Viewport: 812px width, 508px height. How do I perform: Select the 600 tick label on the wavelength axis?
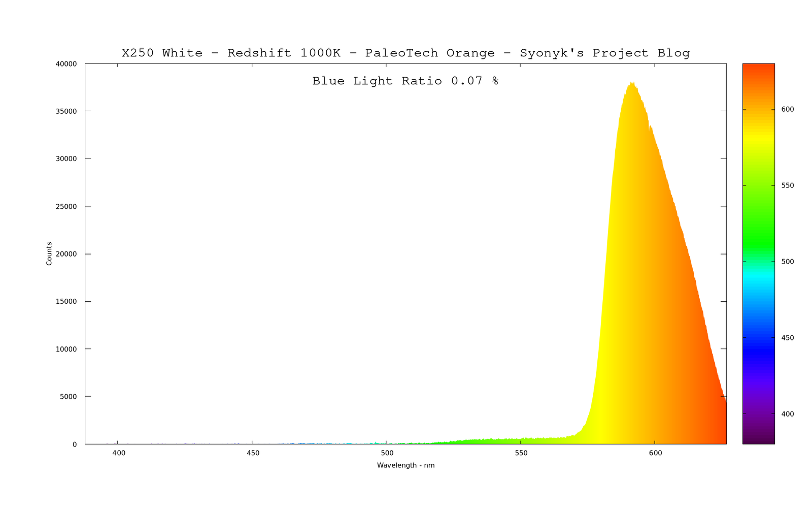coord(655,453)
